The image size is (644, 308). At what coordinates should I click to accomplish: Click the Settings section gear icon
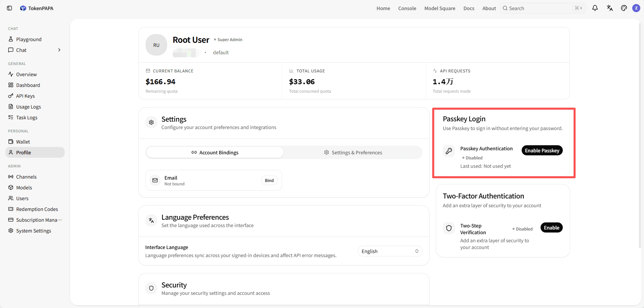pyautogui.click(x=151, y=122)
